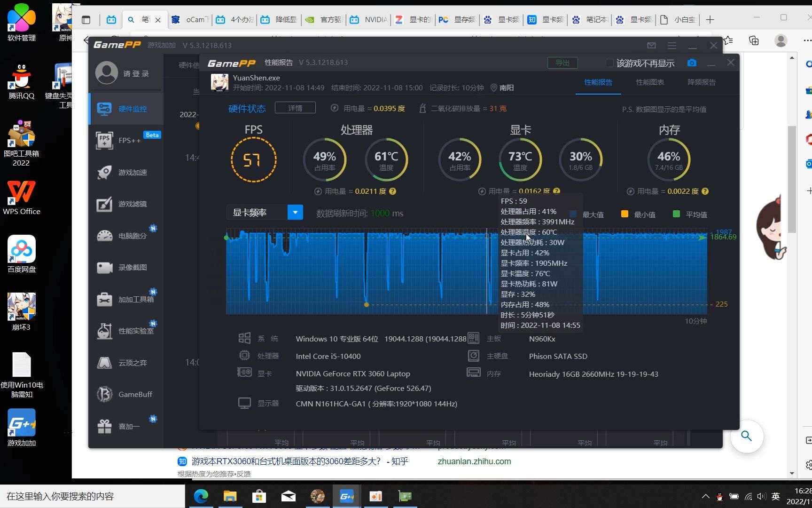Click input method 英 indicator in tray
The height and width of the screenshot is (508, 812).
point(776,496)
